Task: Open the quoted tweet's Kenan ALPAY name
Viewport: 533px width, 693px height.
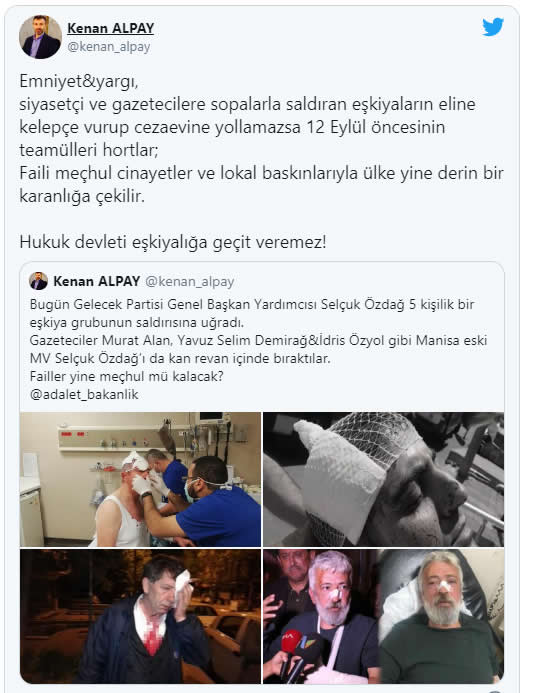Action: coord(96,281)
